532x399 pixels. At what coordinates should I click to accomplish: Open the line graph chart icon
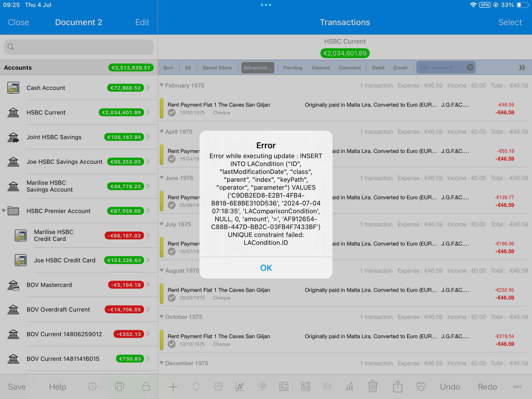[240, 387]
